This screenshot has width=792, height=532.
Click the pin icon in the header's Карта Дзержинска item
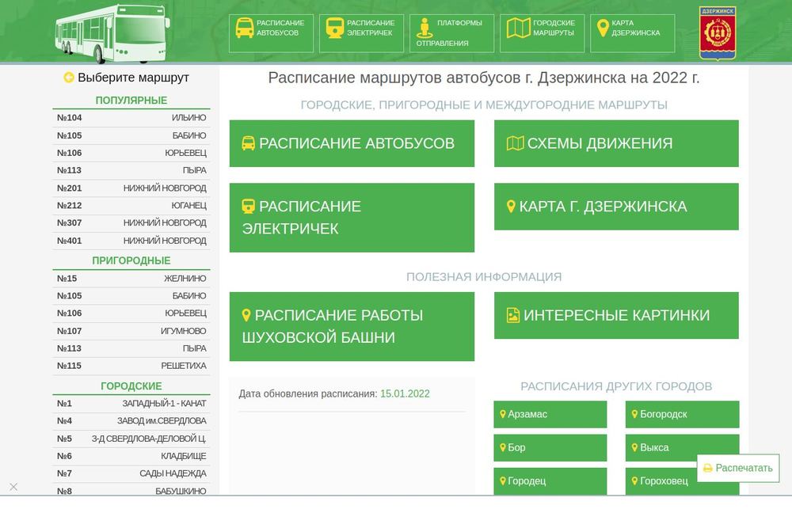(x=603, y=28)
